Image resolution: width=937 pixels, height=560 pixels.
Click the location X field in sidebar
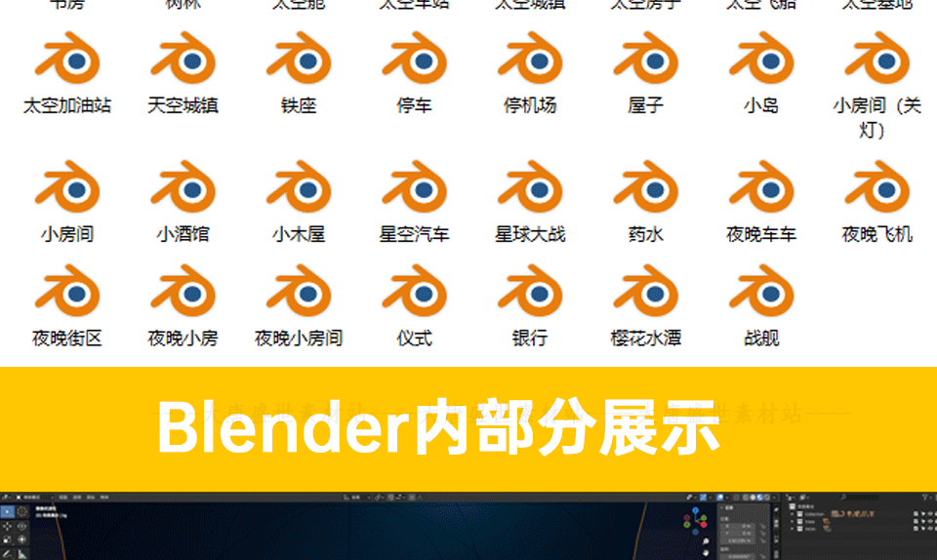(x=738, y=526)
